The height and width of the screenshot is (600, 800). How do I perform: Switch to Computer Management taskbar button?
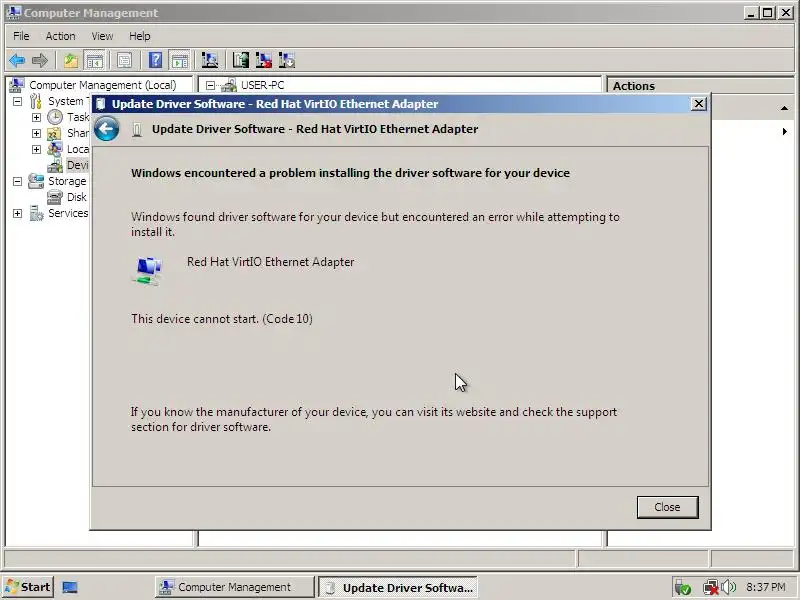tap(234, 587)
